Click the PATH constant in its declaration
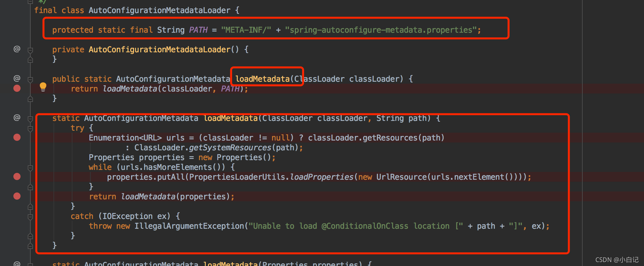 click(x=198, y=30)
